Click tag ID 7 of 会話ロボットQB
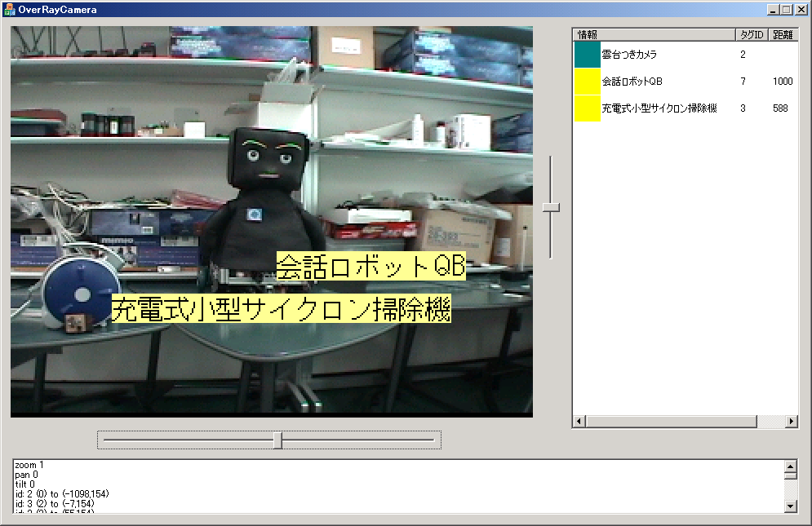 pos(743,82)
